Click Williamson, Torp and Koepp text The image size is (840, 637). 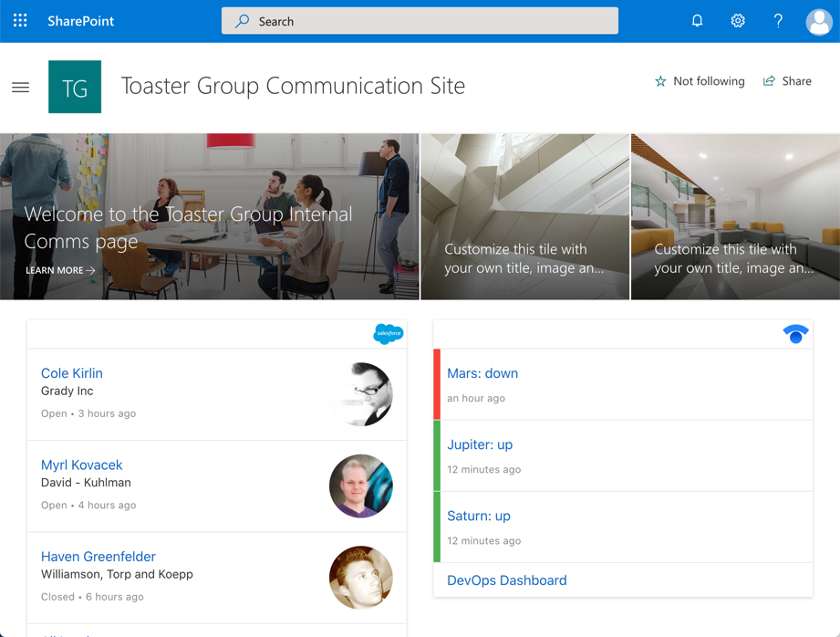pos(117,574)
